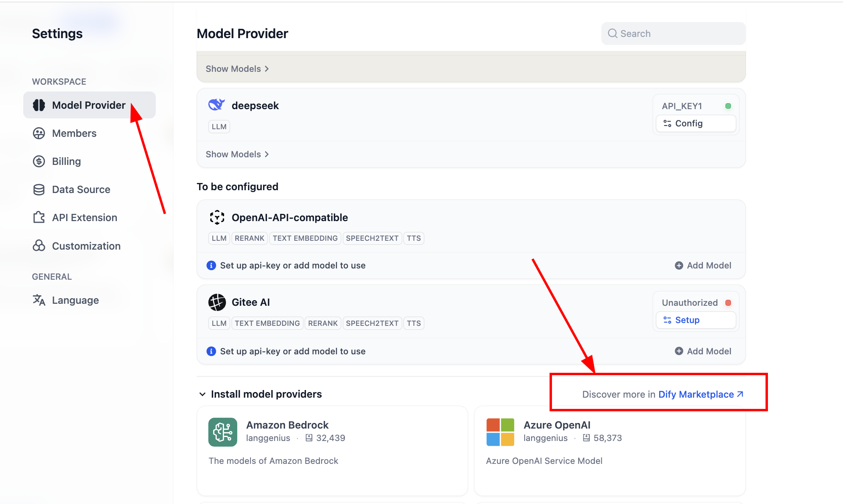This screenshot has width=843, height=504.
Task: Expand Show Models under deepseek
Action: [x=237, y=154]
